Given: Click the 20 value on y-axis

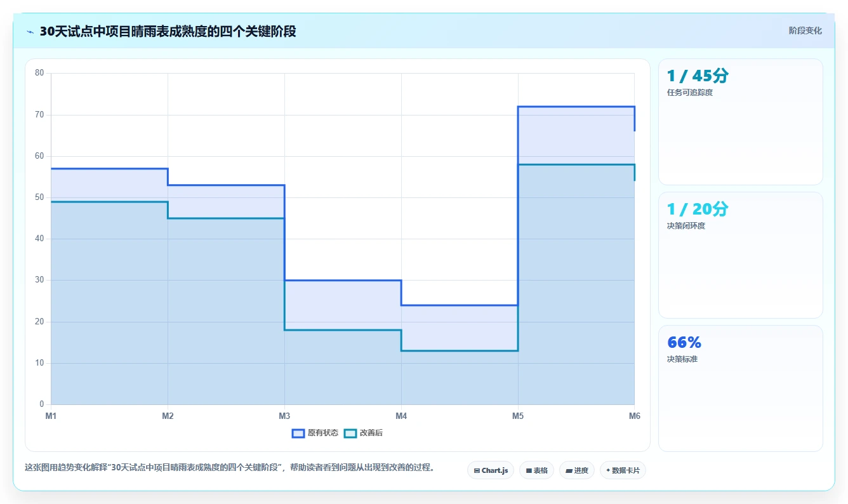Looking at the screenshot, I should (x=39, y=322).
